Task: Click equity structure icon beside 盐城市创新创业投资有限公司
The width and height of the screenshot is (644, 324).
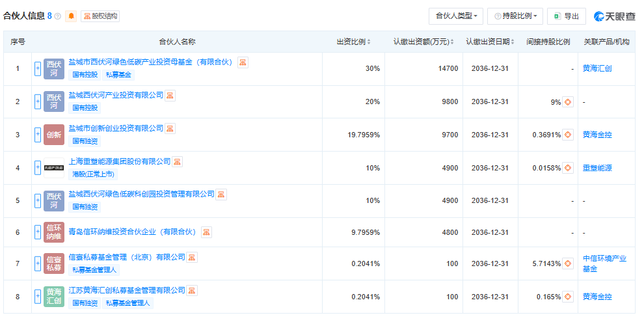Action: point(170,129)
